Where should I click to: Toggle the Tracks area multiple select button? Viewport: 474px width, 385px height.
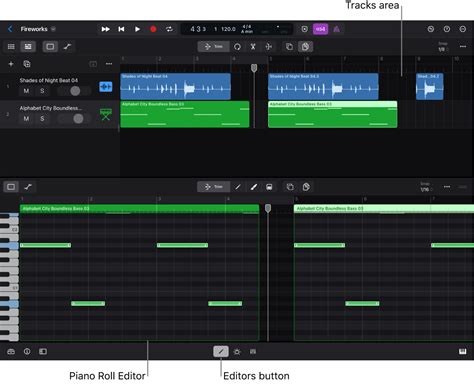[305, 47]
